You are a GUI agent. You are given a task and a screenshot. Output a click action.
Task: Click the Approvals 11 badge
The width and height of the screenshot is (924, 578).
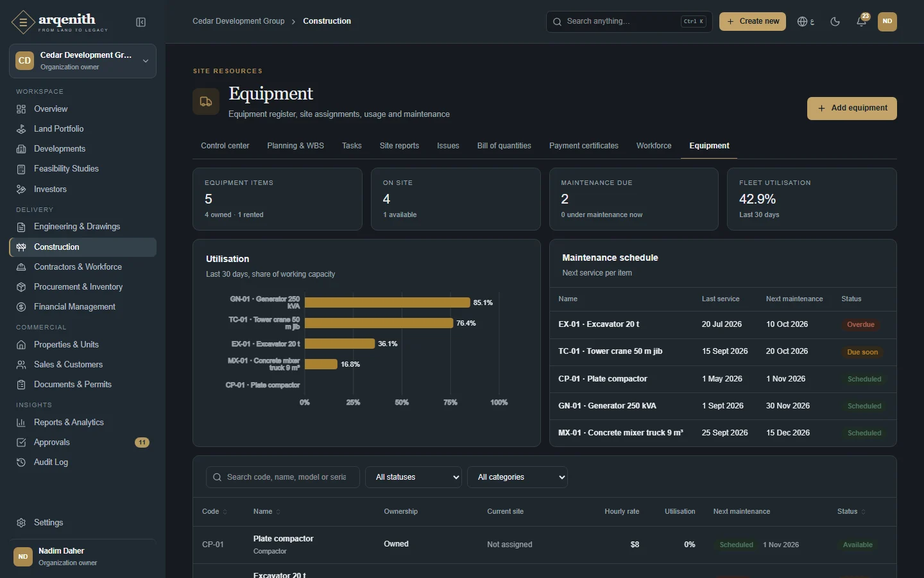[x=142, y=442]
